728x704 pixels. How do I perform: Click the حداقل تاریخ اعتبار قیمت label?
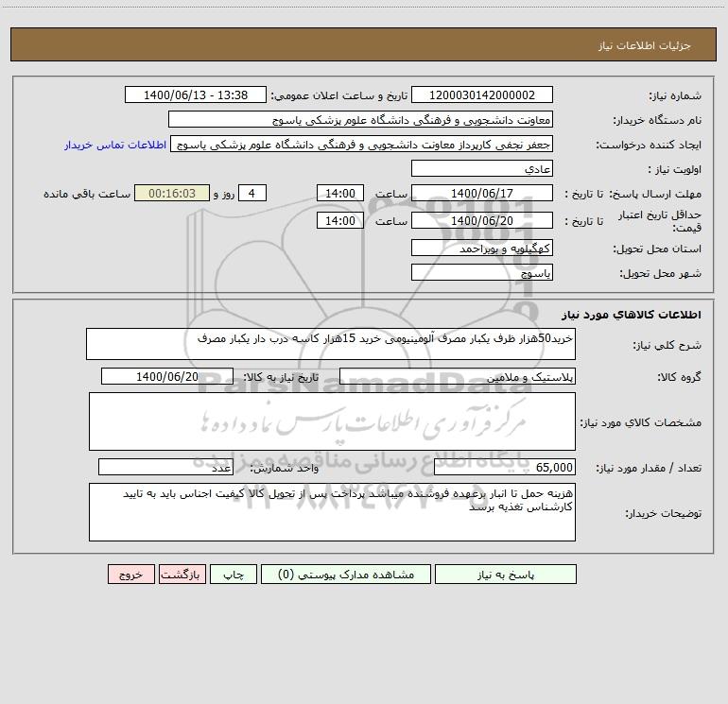[660, 221]
